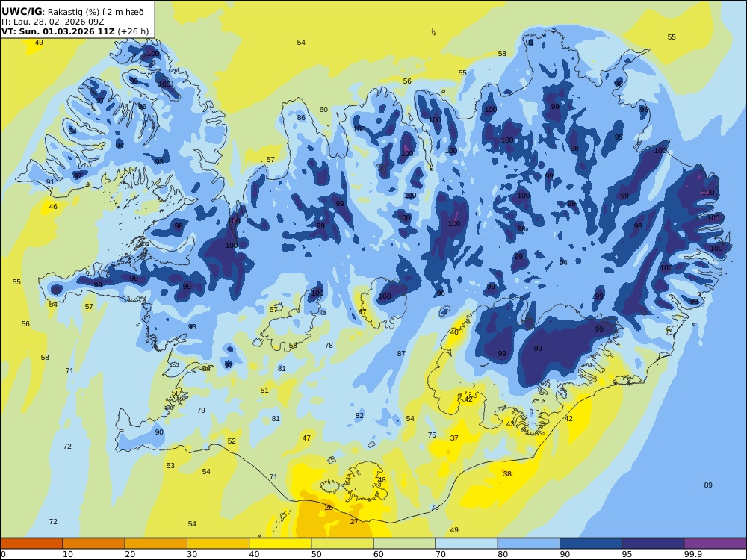Click the value "73" on the south coastline
747x560 pixels.
435,507
